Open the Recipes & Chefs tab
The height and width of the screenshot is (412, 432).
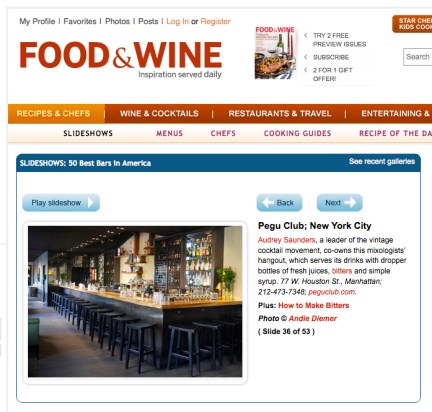pos(53,113)
